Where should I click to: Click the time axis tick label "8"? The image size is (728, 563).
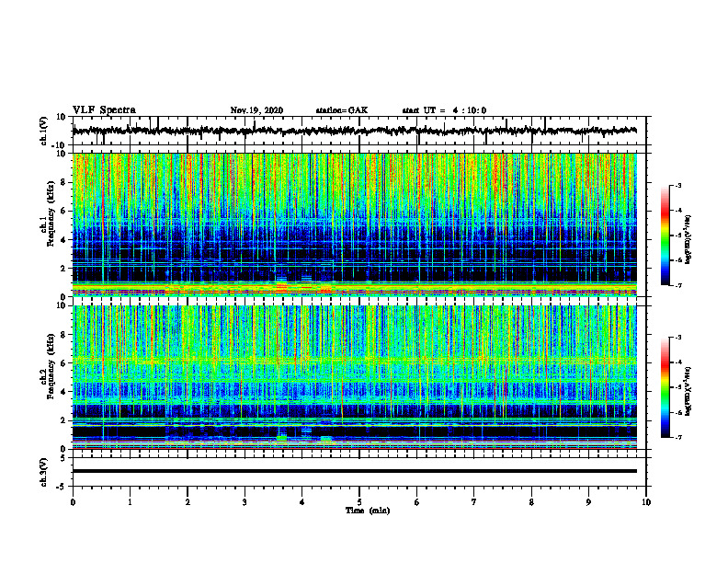pos(531,502)
